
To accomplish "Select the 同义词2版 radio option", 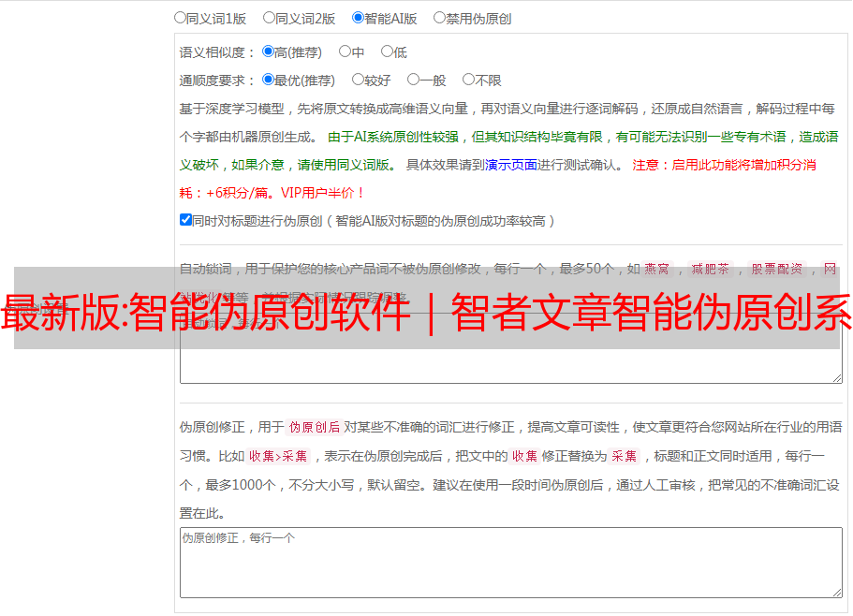I will [269, 18].
